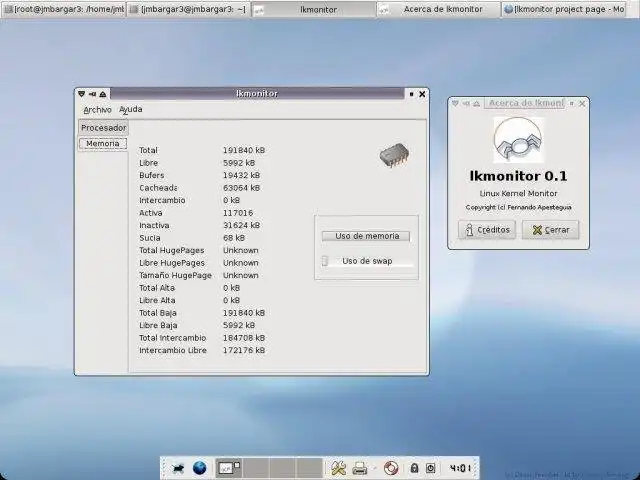Viewport: 640px width, 480px height.
Task: Click the Total Alta label
Action: [x=157, y=288]
